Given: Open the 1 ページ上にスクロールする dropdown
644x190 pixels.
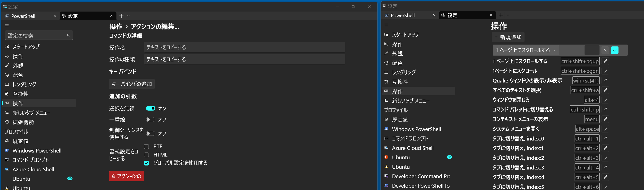Looking at the screenshot, I should point(525,50).
